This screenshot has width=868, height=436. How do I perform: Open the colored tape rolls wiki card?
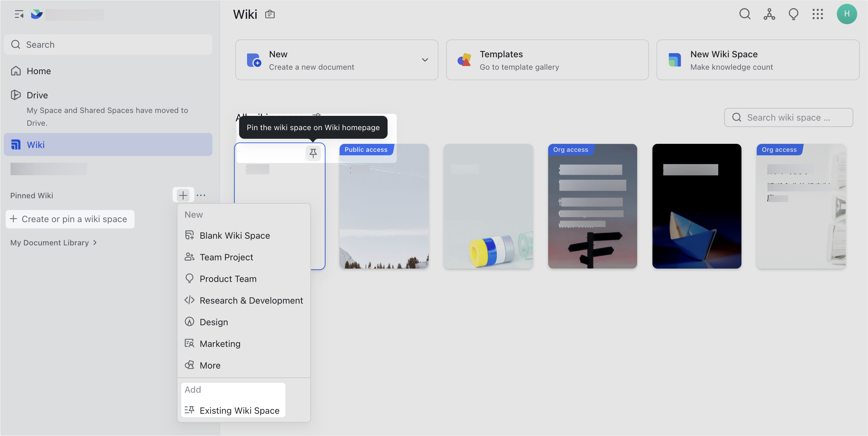coord(488,206)
